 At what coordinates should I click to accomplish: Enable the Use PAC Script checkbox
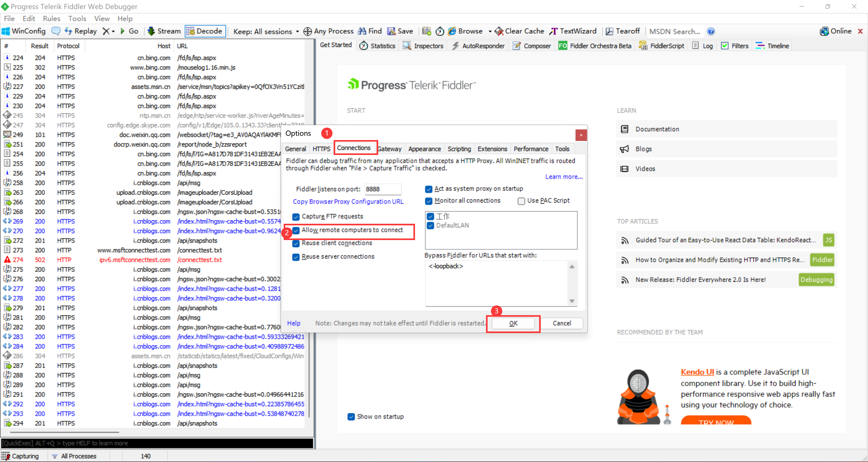pyautogui.click(x=521, y=201)
